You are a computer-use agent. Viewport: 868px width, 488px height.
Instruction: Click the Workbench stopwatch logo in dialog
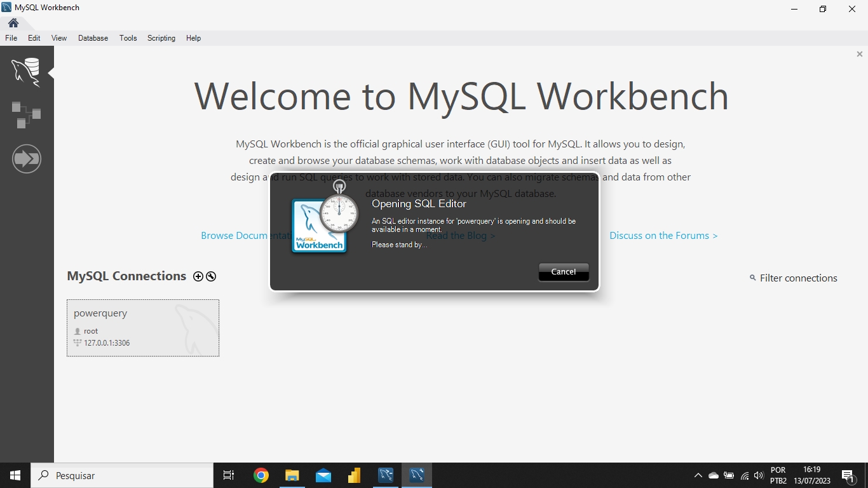(x=326, y=217)
